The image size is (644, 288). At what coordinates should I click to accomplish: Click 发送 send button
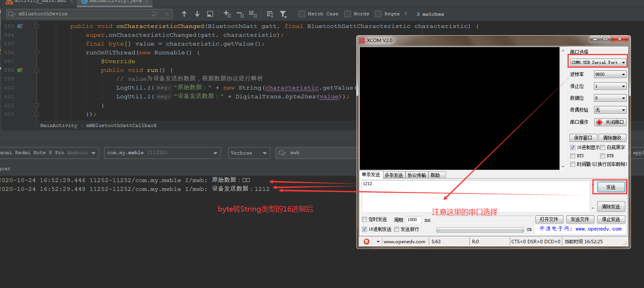click(x=611, y=187)
